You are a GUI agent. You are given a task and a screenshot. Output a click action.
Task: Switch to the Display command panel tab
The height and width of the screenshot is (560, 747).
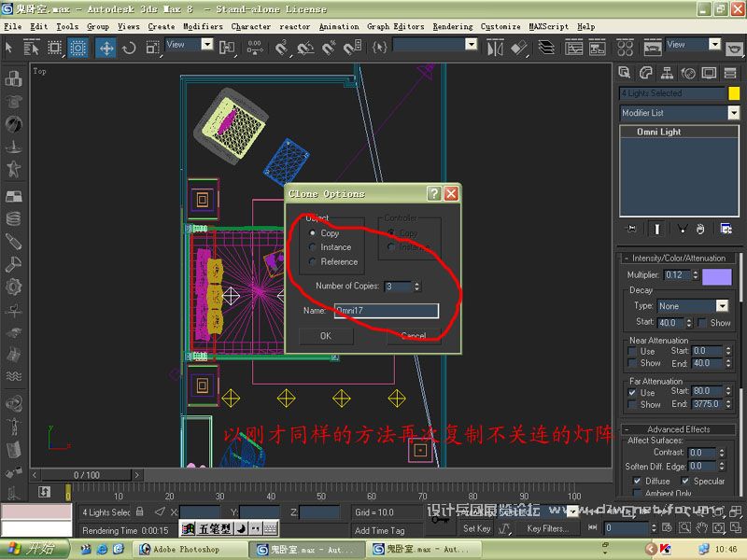(x=709, y=73)
